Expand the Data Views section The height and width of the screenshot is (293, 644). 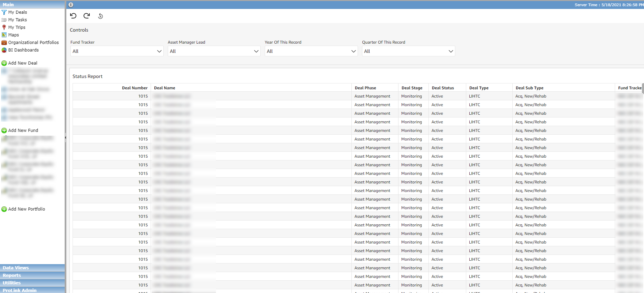point(32,268)
